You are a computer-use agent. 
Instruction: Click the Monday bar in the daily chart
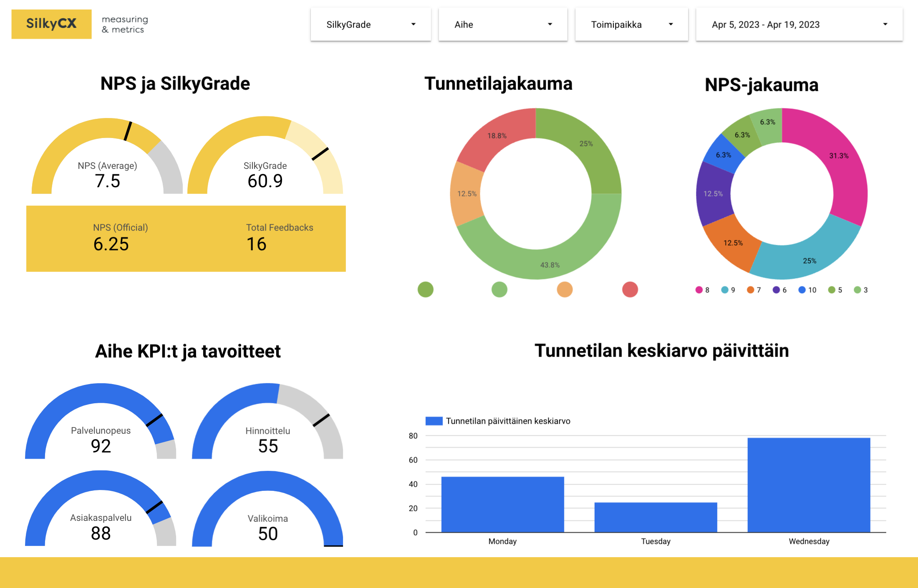click(502, 504)
